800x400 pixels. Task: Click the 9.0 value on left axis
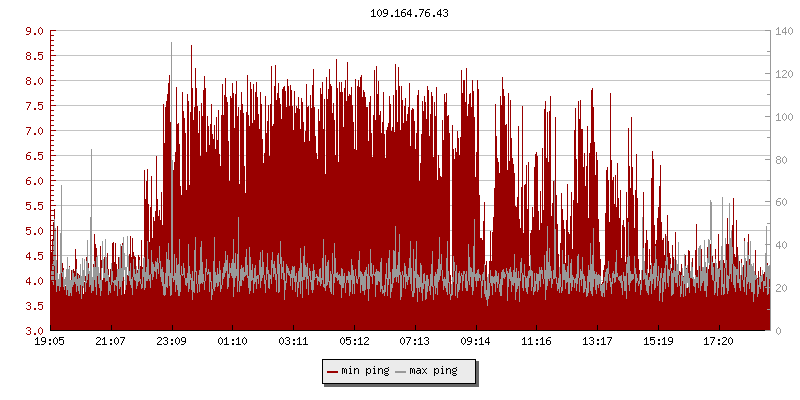tap(34, 31)
